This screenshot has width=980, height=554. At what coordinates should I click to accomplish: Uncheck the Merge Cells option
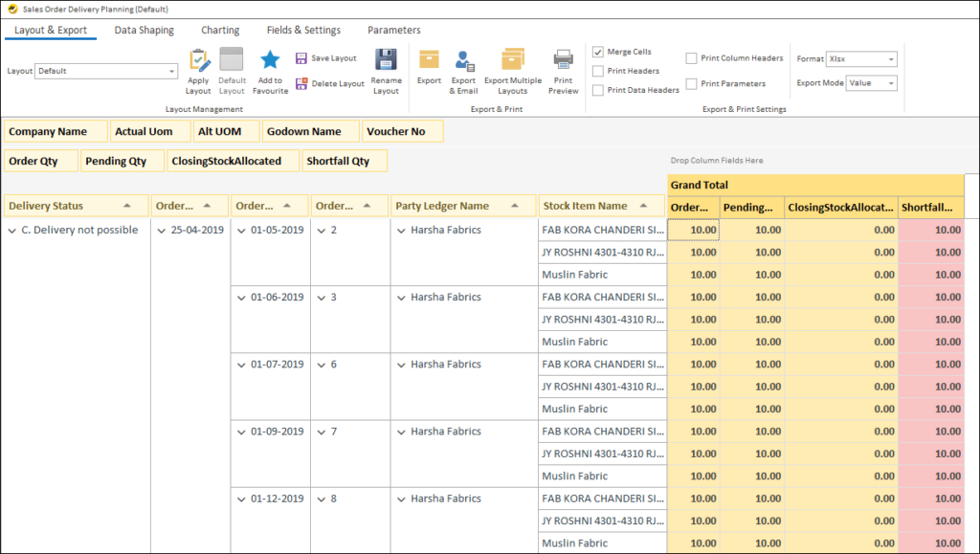point(598,53)
